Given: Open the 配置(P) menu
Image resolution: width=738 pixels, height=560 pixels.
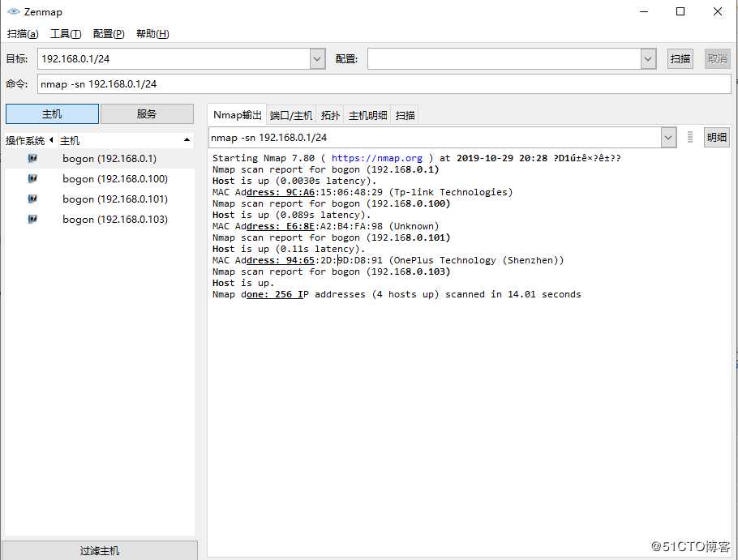Looking at the screenshot, I should point(109,34).
